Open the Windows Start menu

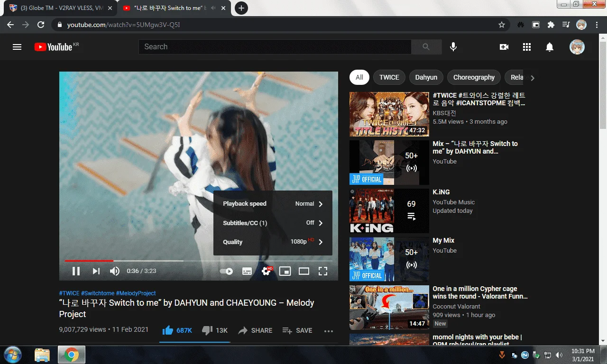click(12, 355)
